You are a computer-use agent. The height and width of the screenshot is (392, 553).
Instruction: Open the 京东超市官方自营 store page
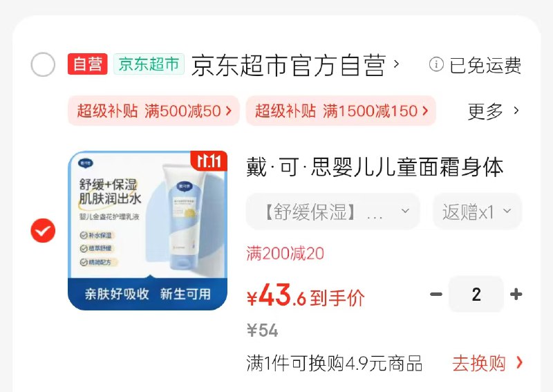pyautogui.click(x=288, y=65)
